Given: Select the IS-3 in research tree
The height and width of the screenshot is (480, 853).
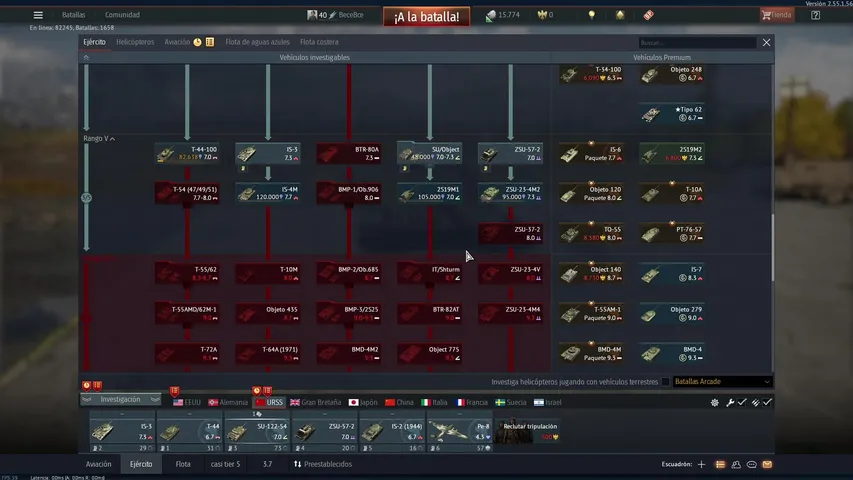Looking at the screenshot, I should click(x=268, y=153).
